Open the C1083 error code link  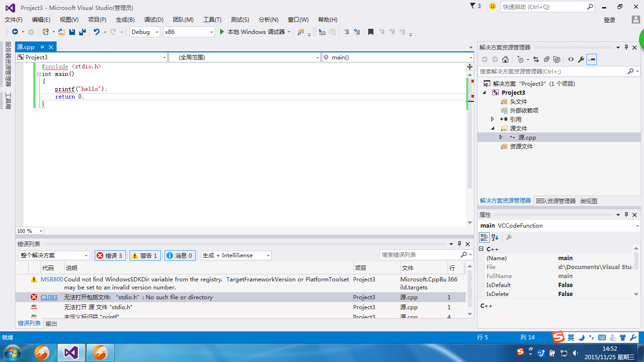(49, 297)
